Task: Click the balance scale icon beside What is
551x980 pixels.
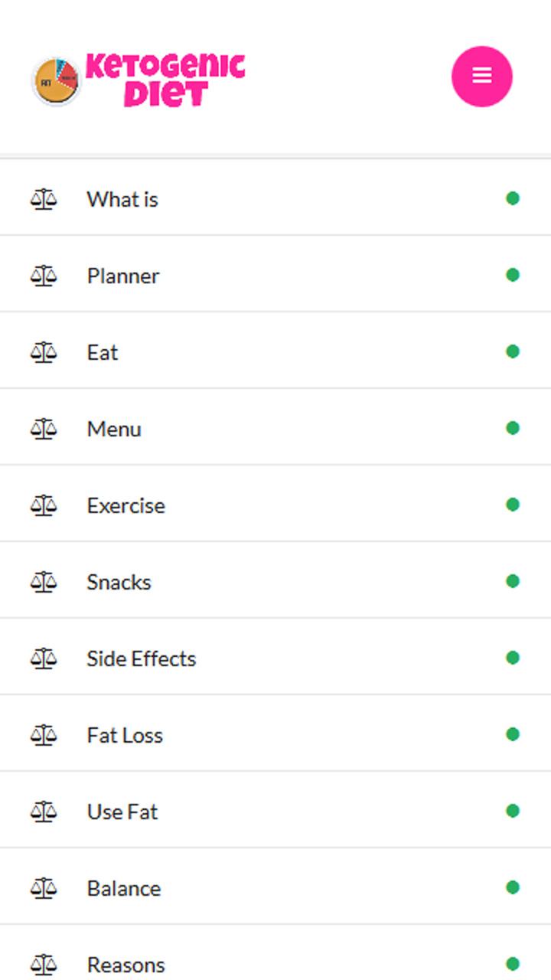Action: coord(44,199)
